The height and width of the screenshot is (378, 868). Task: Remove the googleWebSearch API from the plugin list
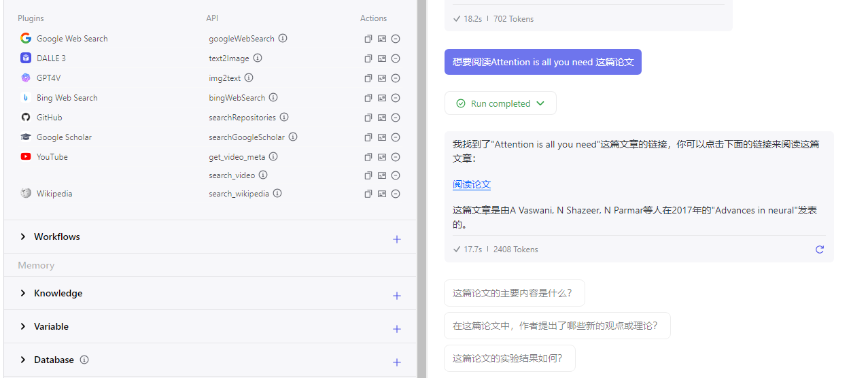click(x=396, y=39)
